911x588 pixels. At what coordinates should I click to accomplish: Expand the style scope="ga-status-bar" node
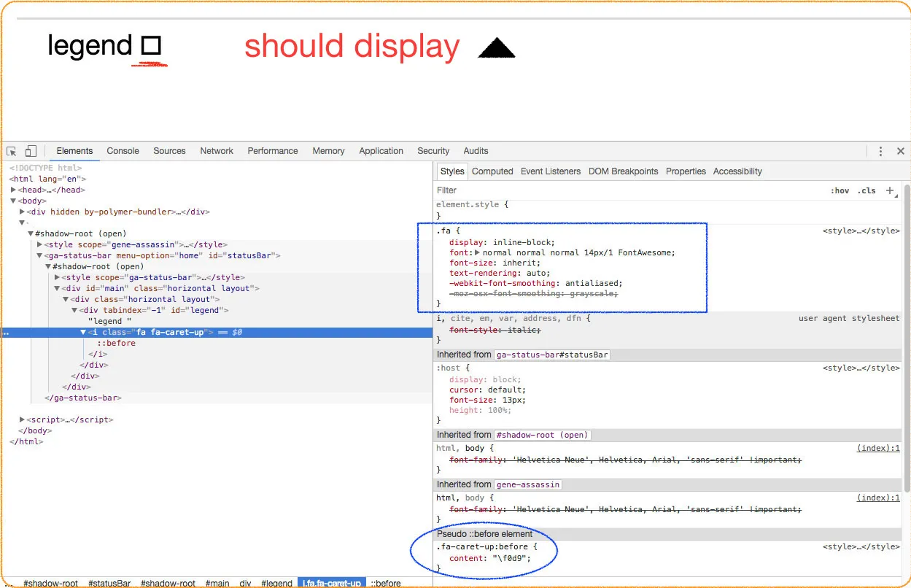point(57,277)
